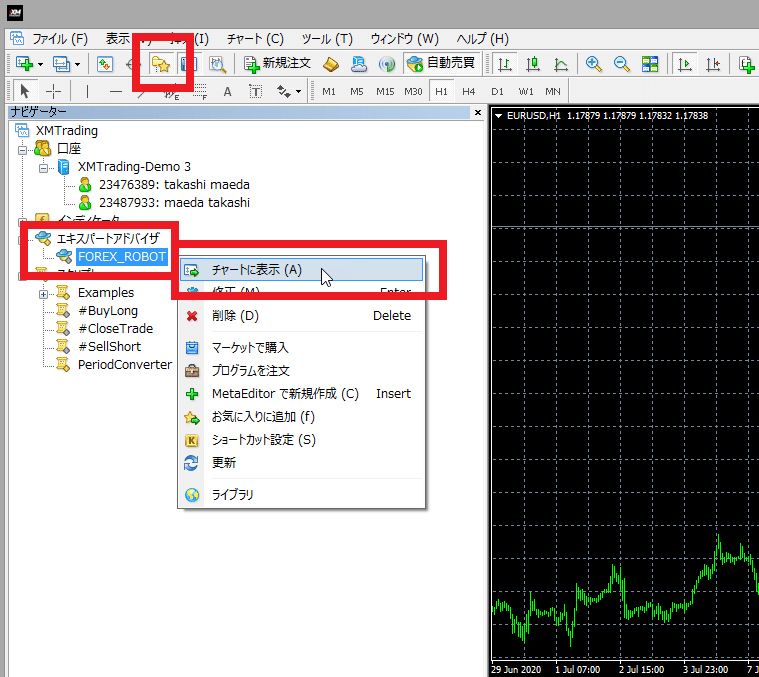Viewport: 759px width, 677px height.
Task: Select the M15 timeframe
Action: [x=385, y=91]
